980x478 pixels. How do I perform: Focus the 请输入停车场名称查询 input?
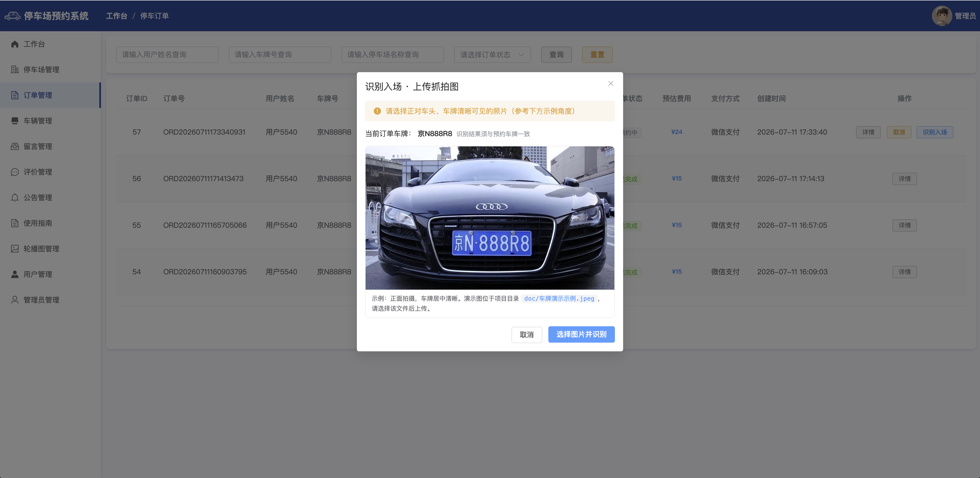tap(393, 55)
